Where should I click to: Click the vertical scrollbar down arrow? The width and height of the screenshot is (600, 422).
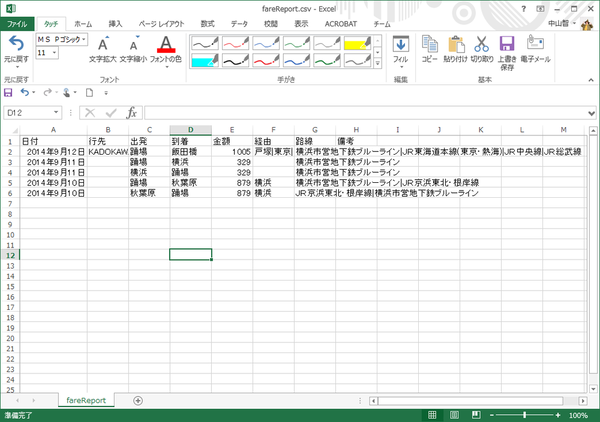[x=593, y=389]
